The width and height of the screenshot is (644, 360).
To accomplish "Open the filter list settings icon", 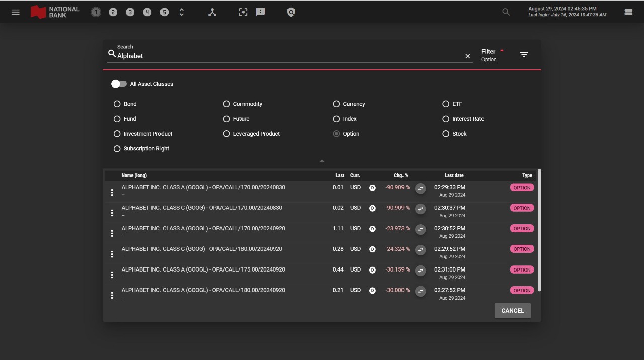I will (524, 55).
